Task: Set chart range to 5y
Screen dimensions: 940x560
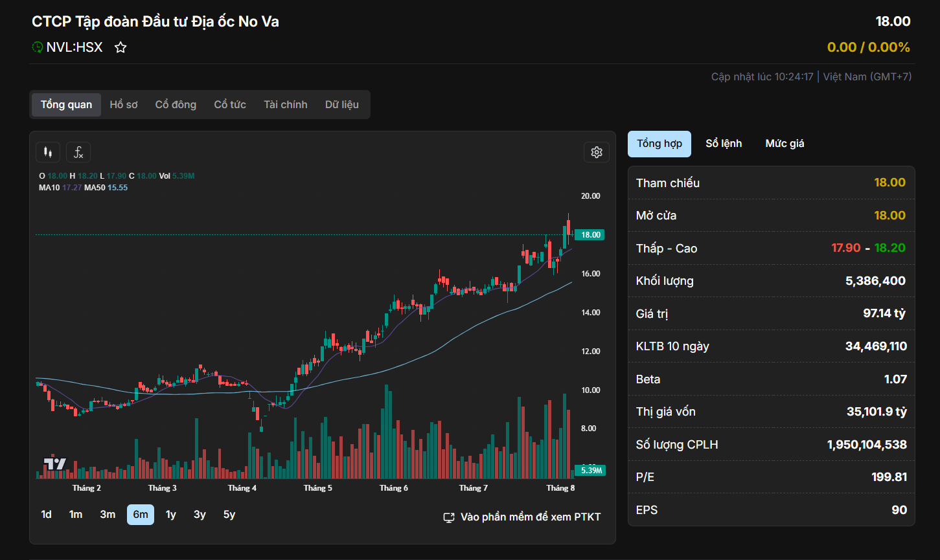Action: click(x=229, y=515)
